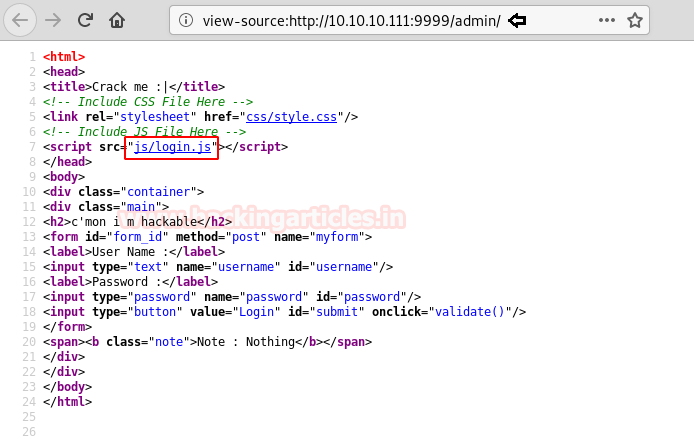This screenshot has width=694, height=446.
Task: Click the closing form tag on line 19
Action: [67, 327]
